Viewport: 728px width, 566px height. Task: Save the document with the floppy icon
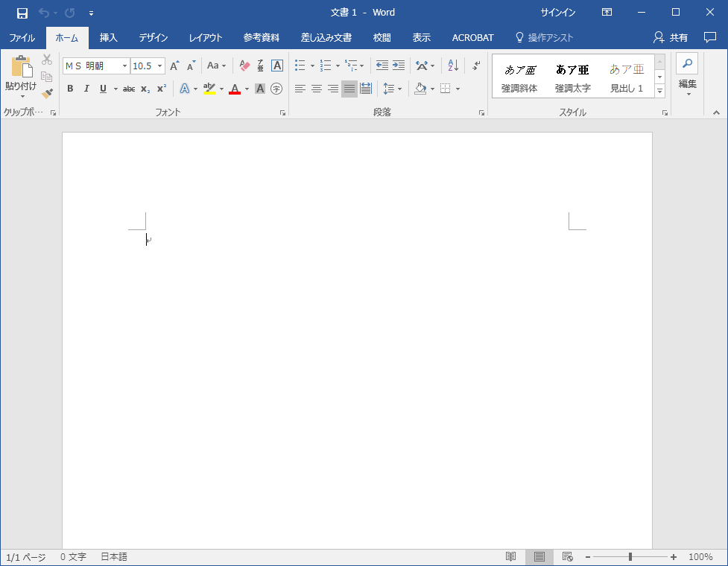click(x=22, y=13)
